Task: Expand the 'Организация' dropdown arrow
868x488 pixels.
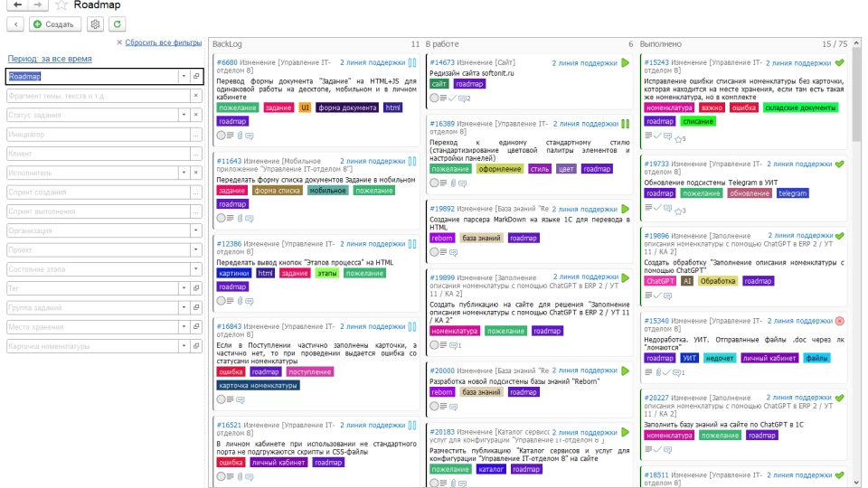Action: (195, 230)
